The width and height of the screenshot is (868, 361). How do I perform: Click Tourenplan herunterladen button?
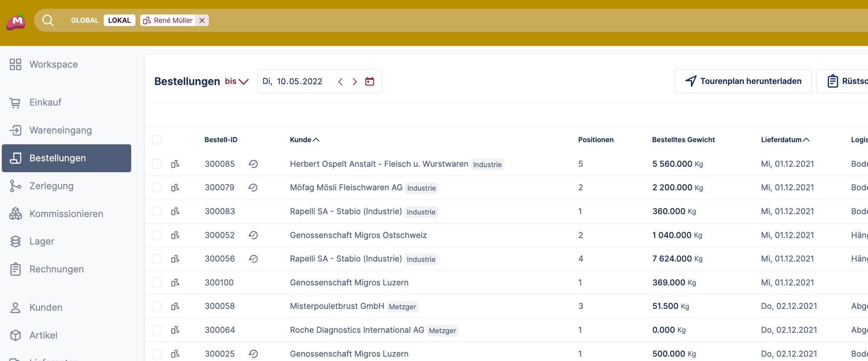click(x=743, y=81)
